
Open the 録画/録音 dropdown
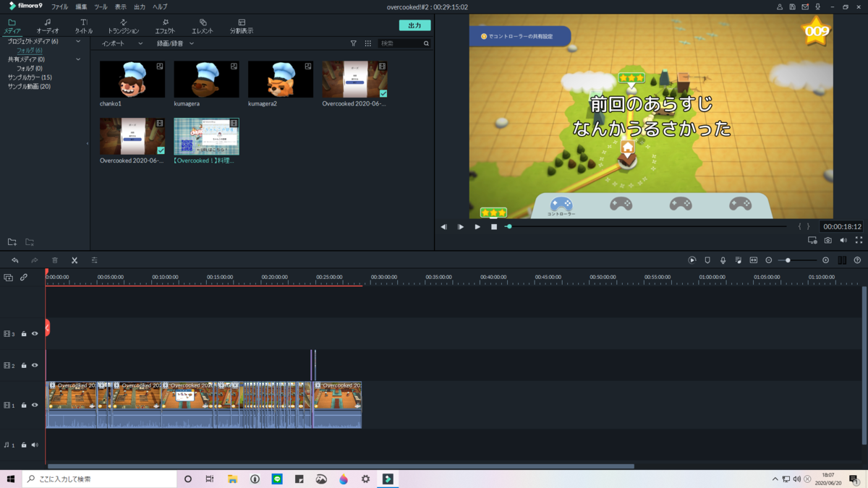175,43
